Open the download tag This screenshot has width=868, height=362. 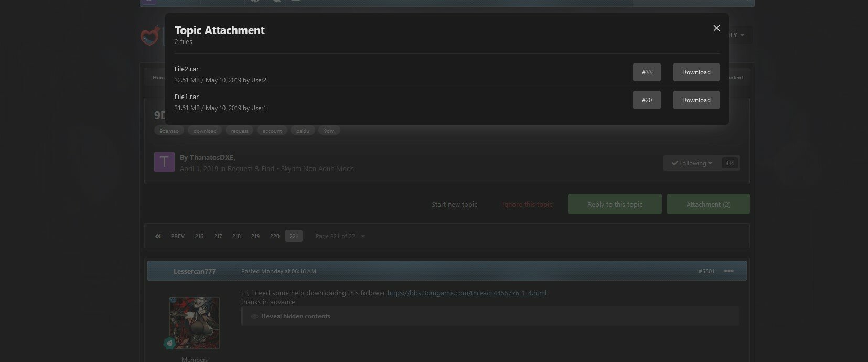205,131
